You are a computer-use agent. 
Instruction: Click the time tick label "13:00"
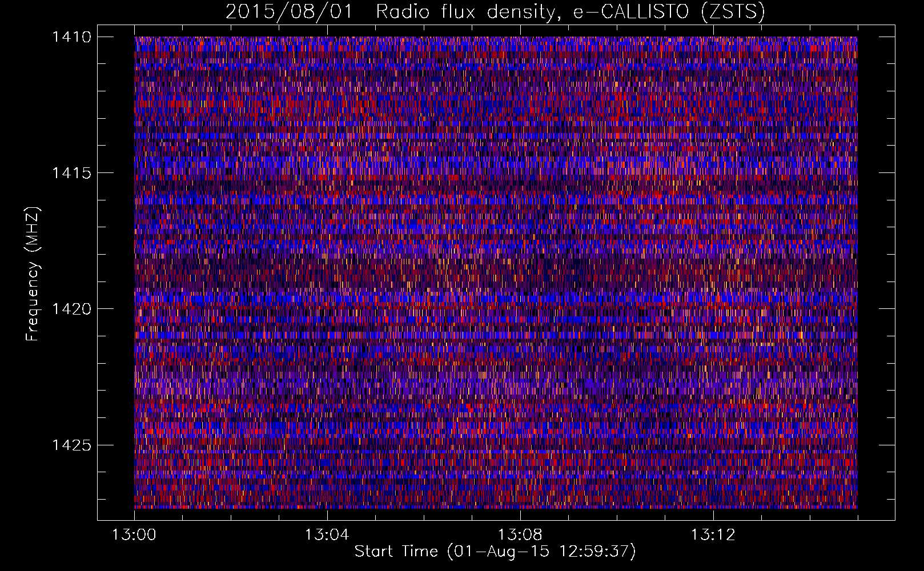134,535
